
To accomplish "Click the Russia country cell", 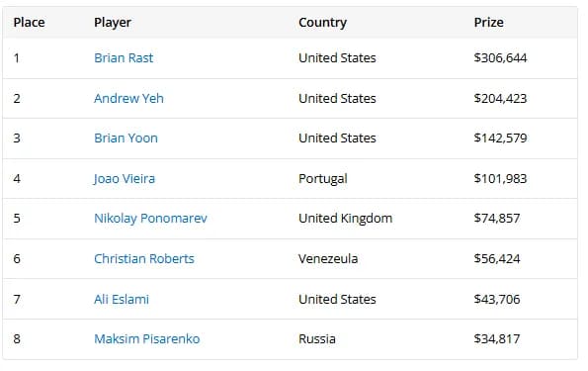I will (x=317, y=339).
